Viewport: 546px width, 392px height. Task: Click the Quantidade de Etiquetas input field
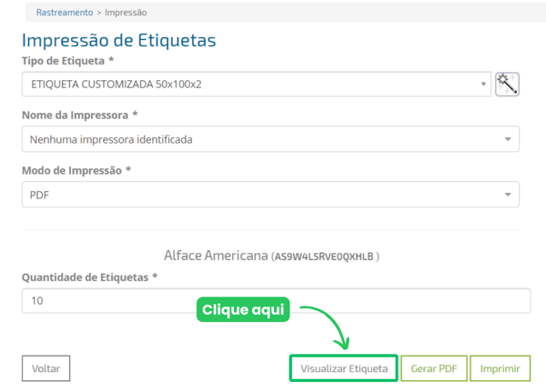coord(276,301)
